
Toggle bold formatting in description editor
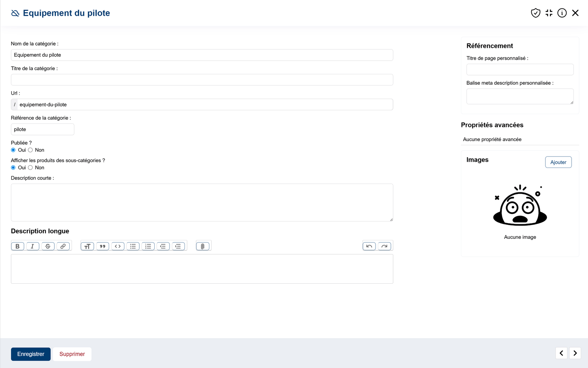pyautogui.click(x=18, y=246)
